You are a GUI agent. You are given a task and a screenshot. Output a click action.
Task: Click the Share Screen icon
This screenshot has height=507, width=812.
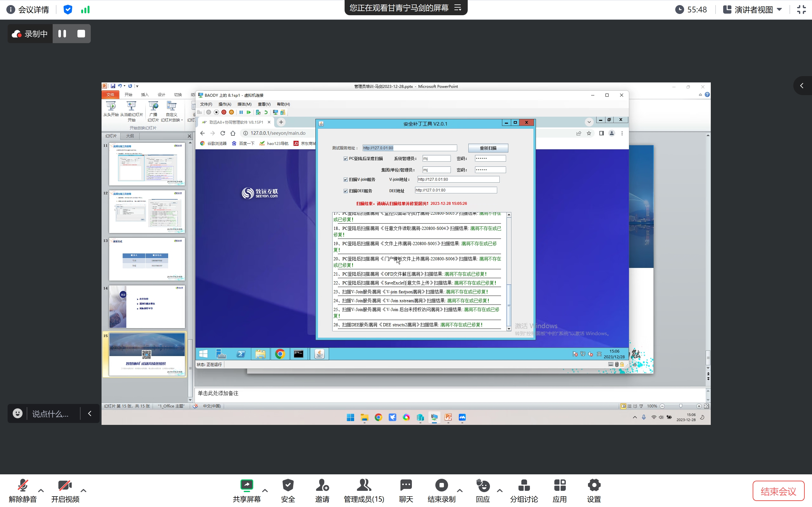click(247, 485)
